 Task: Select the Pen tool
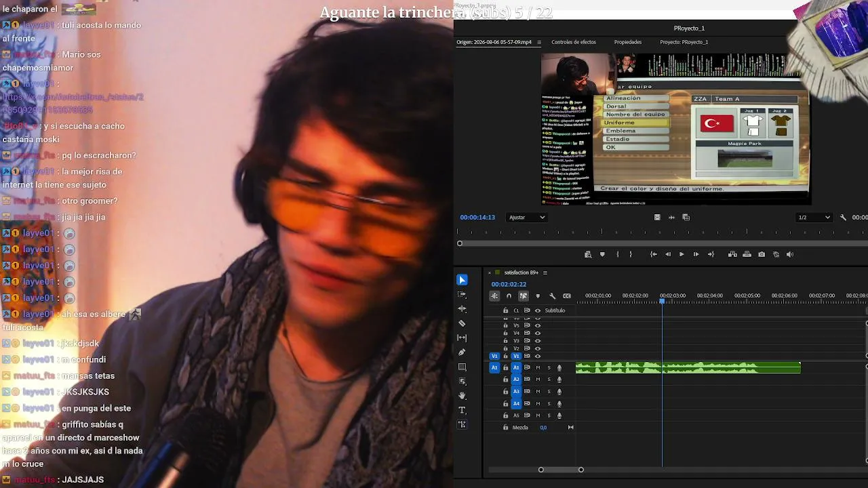(462, 352)
